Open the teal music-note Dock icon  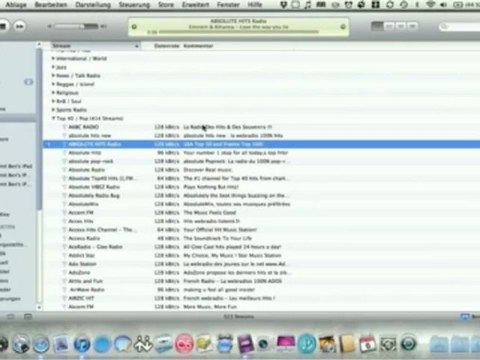pos(306,344)
